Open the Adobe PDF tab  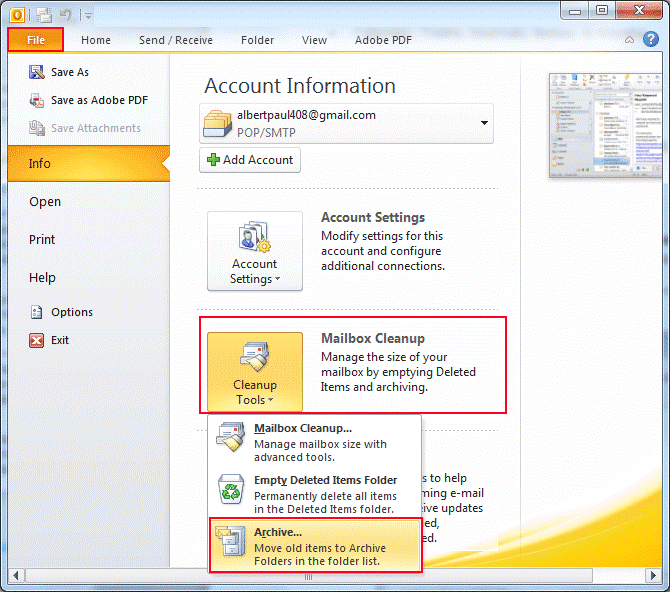pyautogui.click(x=383, y=40)
